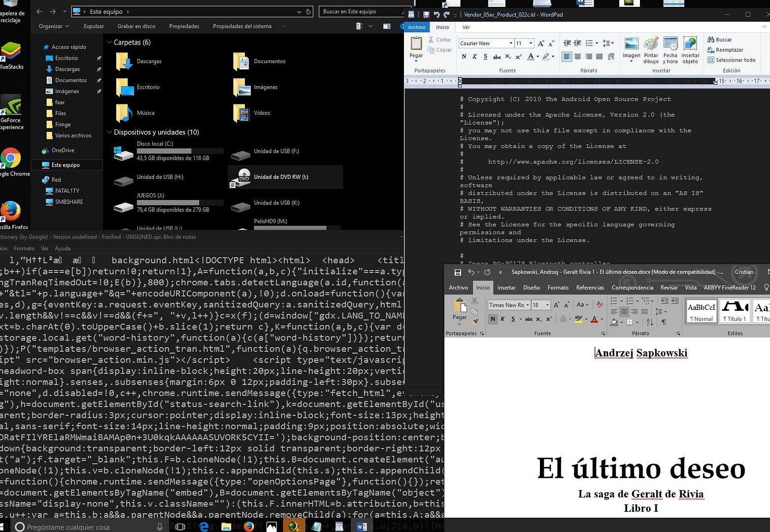Toggle italic K in WordPad
The height and width of the screenshot is (532, 770).
click(475, 57)
